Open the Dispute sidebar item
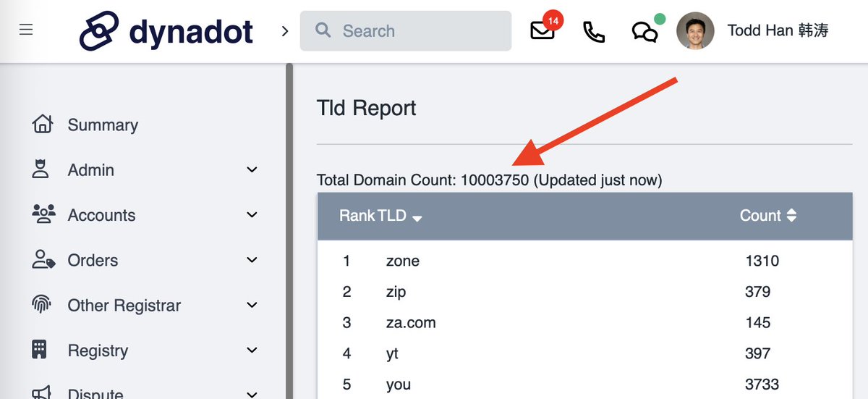 (x=95, y=393)
